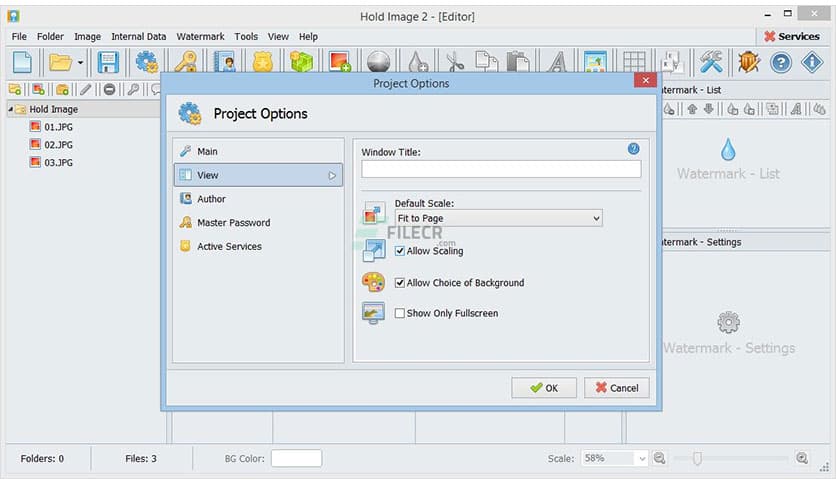Close the Project Options dialog
This screenshot has height=484, width=836.
point(646,80)
